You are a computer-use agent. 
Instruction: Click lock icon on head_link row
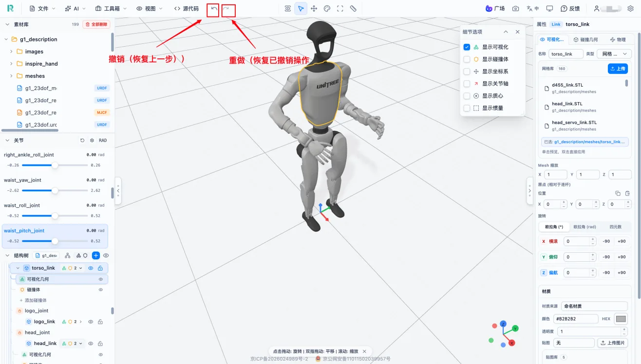[100, 344]
